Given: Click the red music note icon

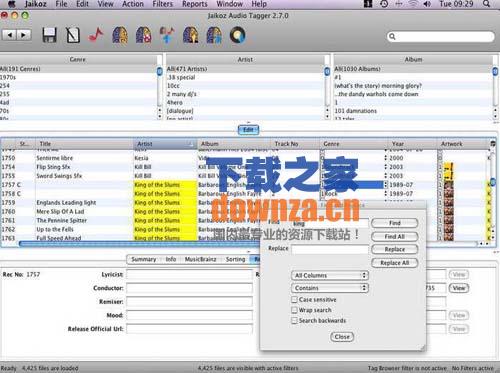Looking at the screenshot, I should pos(96,35).
